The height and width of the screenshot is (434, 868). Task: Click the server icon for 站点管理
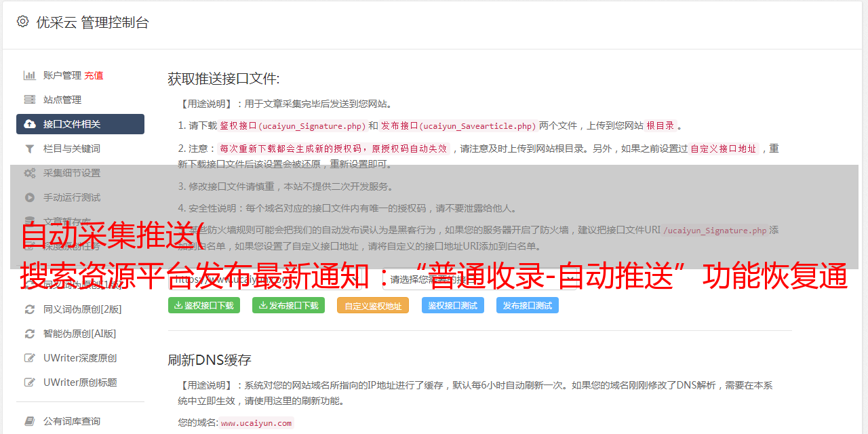[x=30, y=100]
